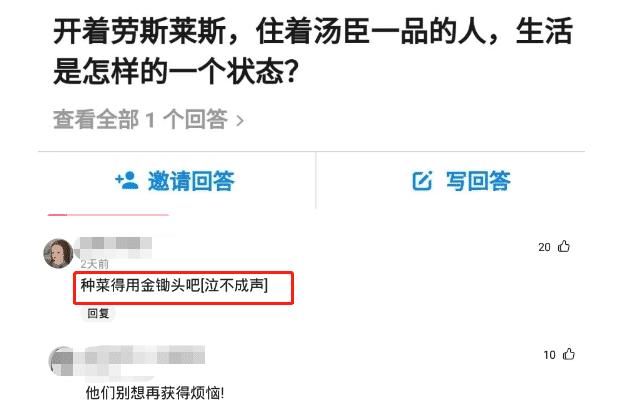Tap the 写回答 button
Image resolution: width=625 pixels, height=407 pixels.
(x=461, y=181)
